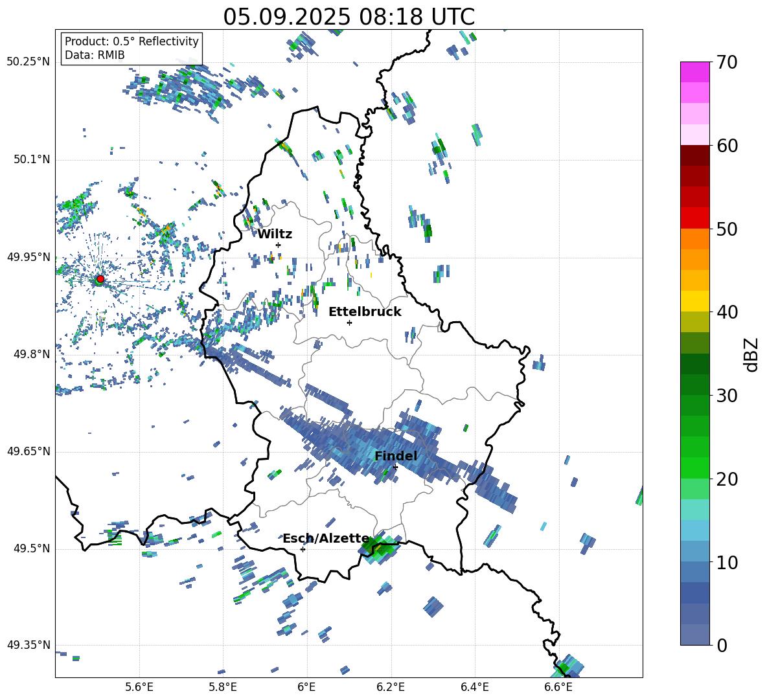The width and height of the screenshot is (767, 700).
Task: Click the timestamp title 05.09.2025 08:18 UTC
Action: (349, 17)
